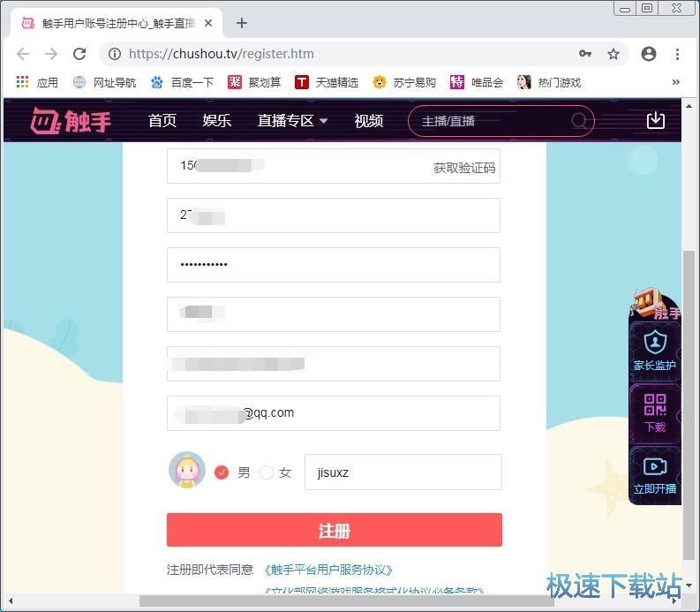The height and width of the screenshot is (612, 700).
Task: Open the Chrome profile avatar icon
Action: 649,54
